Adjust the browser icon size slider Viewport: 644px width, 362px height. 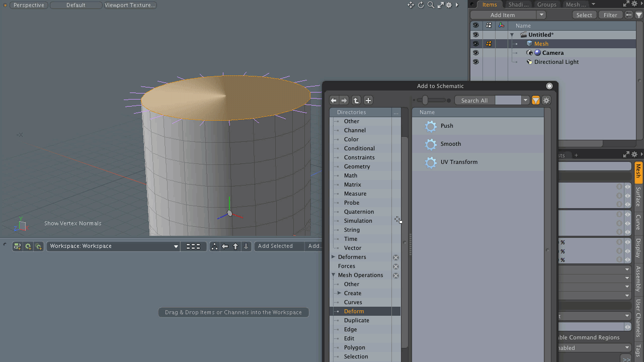point(425,101)
